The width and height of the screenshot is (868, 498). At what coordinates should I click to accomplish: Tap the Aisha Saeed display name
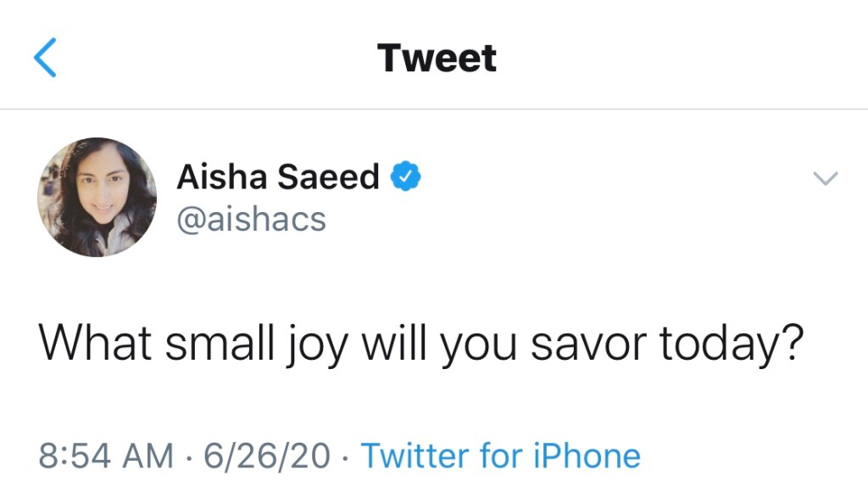click(278, 177)
